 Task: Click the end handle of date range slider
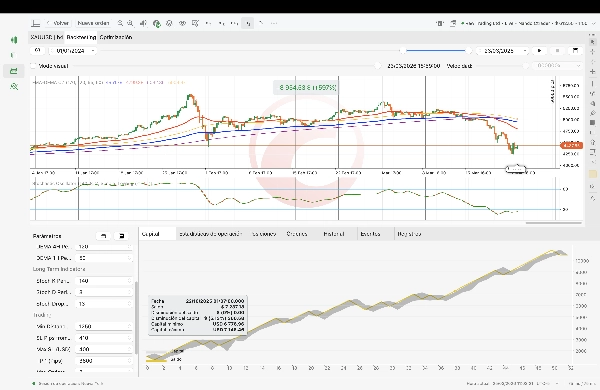[468, 51]
